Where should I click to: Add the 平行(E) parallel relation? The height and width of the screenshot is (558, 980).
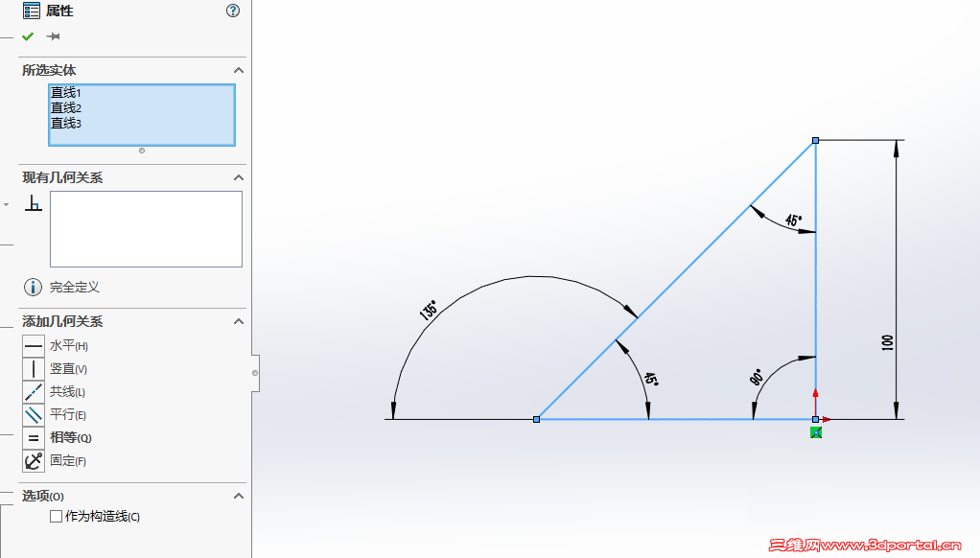click(34, 414)
